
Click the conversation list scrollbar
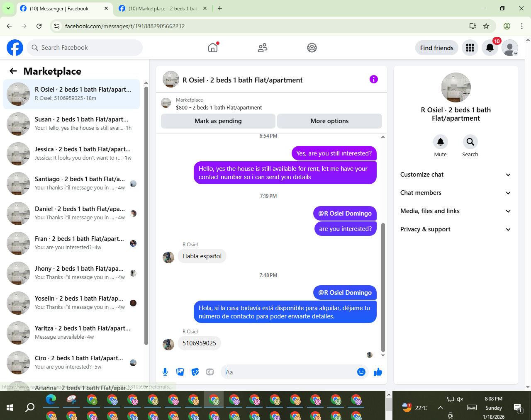146,216
